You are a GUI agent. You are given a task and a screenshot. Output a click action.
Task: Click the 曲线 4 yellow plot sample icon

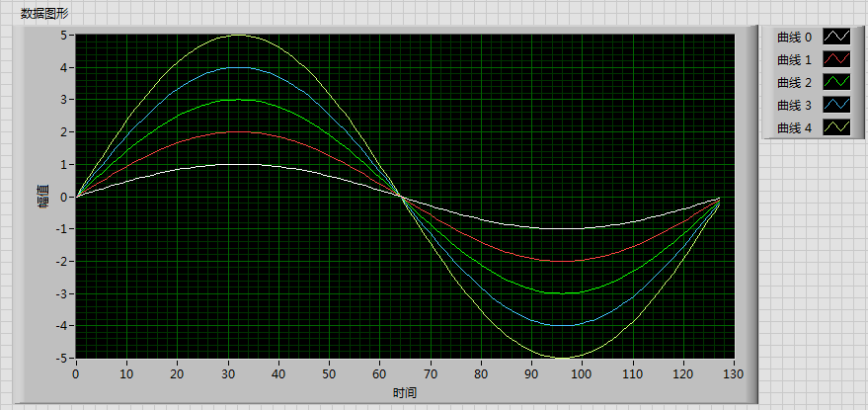pyautogui.click(x=836, y=128)
